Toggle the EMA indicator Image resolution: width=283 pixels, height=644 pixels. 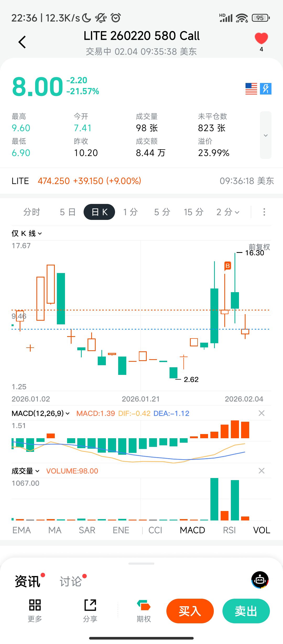[x=21, y=530]
